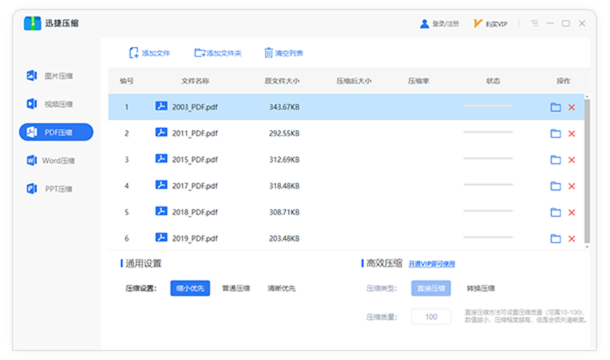
Task: Choose the 转换压缩 compression type
Action: tap(481, 288)
